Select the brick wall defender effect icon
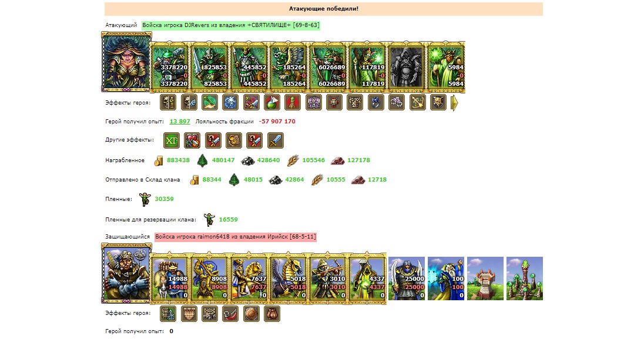 (189, 314)
